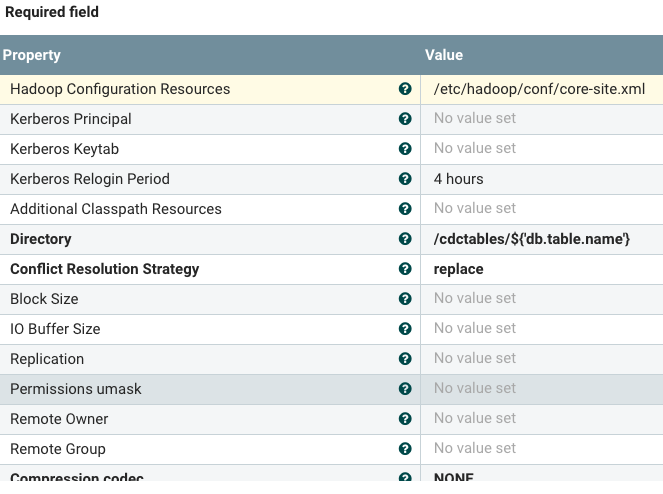Image resolution: width=663 pixels, height=494 pixels.
Task: Open the Conflict Resolution Strategy 'replace' value
Action: [x=459, y=269]
